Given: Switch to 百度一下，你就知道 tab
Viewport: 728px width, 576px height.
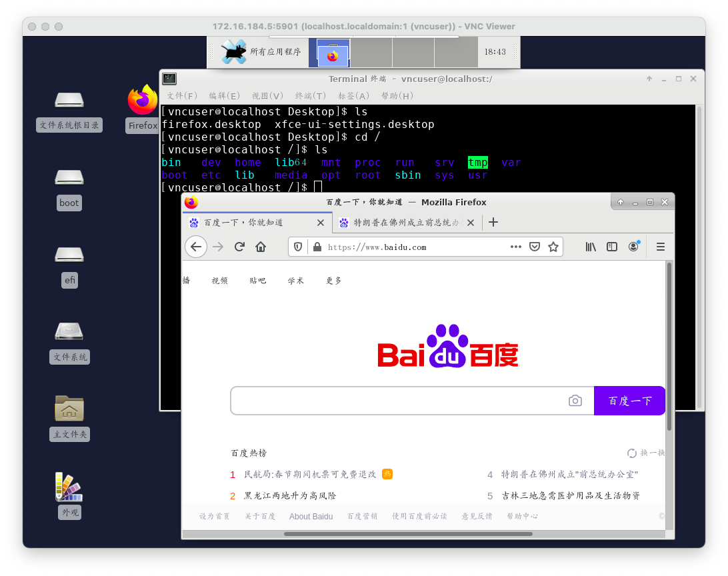Looking at the screenshot, I should 257,223.
